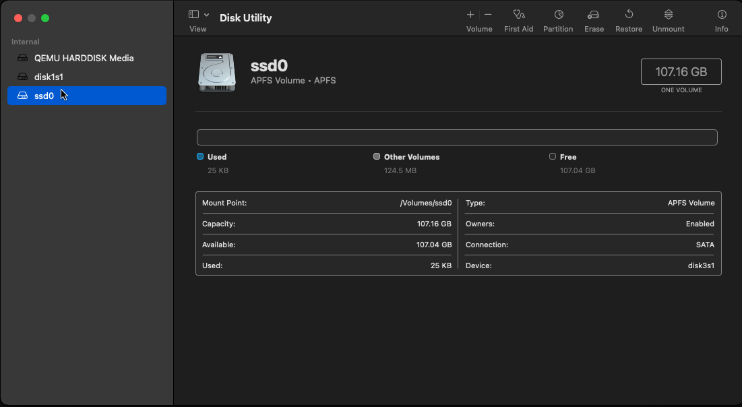Click the 107.16 GB capacity box
The width and height of the screenshot is (742, 407).
click(681, 71)
